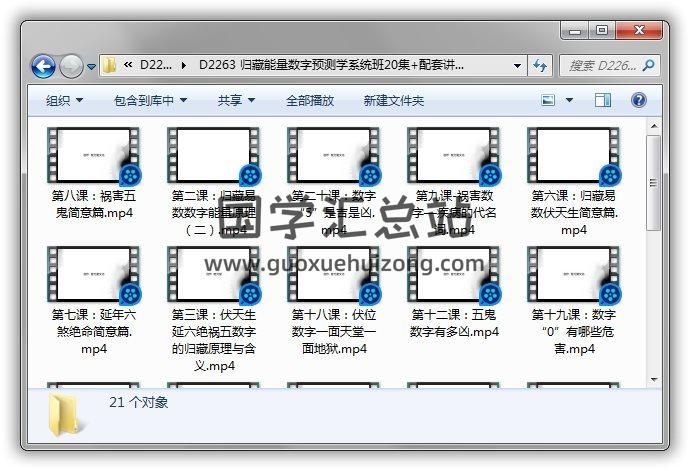690x471 pixels.
Task: Open address bar history dropdown
Action: (518, 66)
